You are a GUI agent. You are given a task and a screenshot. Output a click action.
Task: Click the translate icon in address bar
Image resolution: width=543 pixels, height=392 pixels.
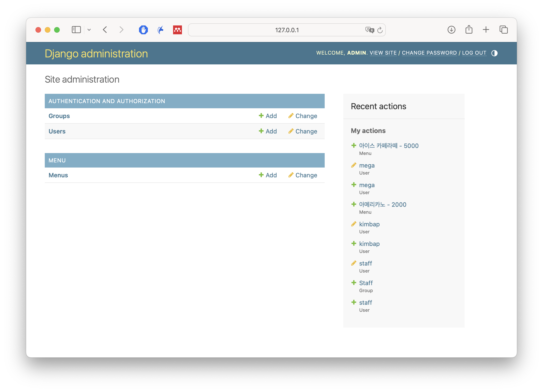coord(369,30)
